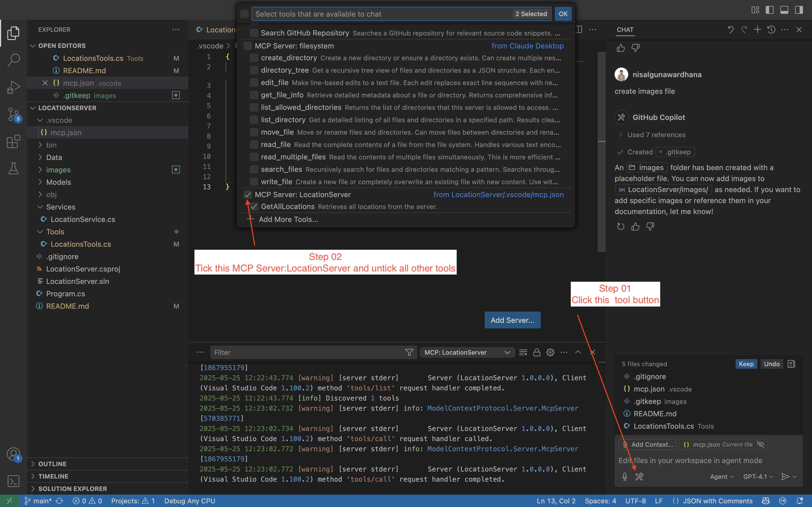Click the Add Server... button
The height and width of the screenshot is (507, 812).
pos(512,320)
